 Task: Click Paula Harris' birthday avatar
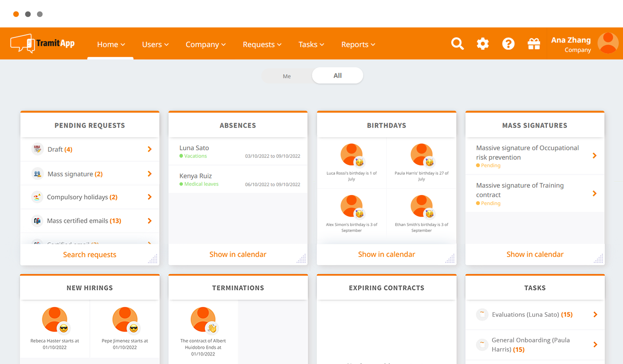coord(421,155)
